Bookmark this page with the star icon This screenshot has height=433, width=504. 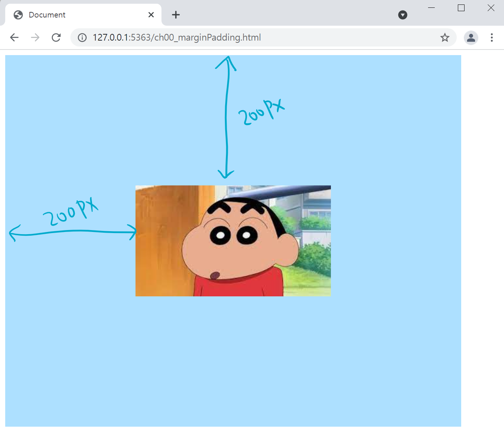point(445,38)
